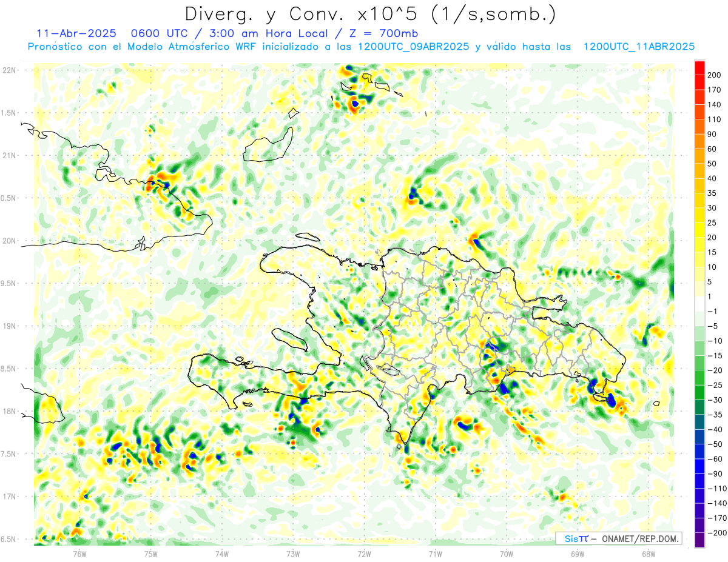728x562 pixels.
Task: Click the '71W' longitude label
Action: pyautogui.click(x=435, y=554)
